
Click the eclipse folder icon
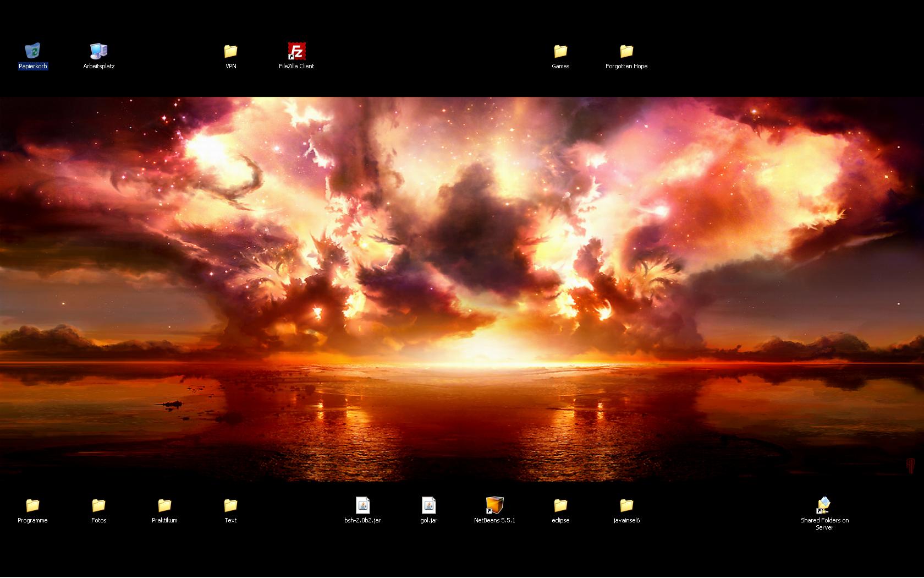click(560, 505)
